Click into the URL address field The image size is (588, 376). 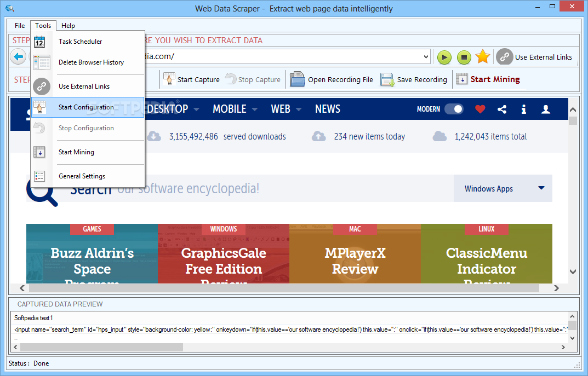[x=283, y=57]
